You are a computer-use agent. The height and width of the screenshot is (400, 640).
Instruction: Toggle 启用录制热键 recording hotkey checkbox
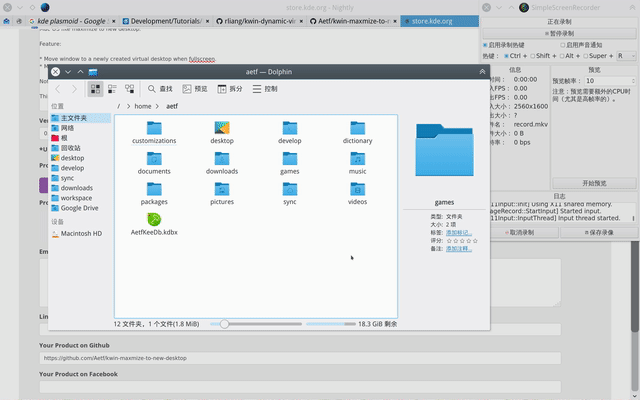click(x=503, y=45)
